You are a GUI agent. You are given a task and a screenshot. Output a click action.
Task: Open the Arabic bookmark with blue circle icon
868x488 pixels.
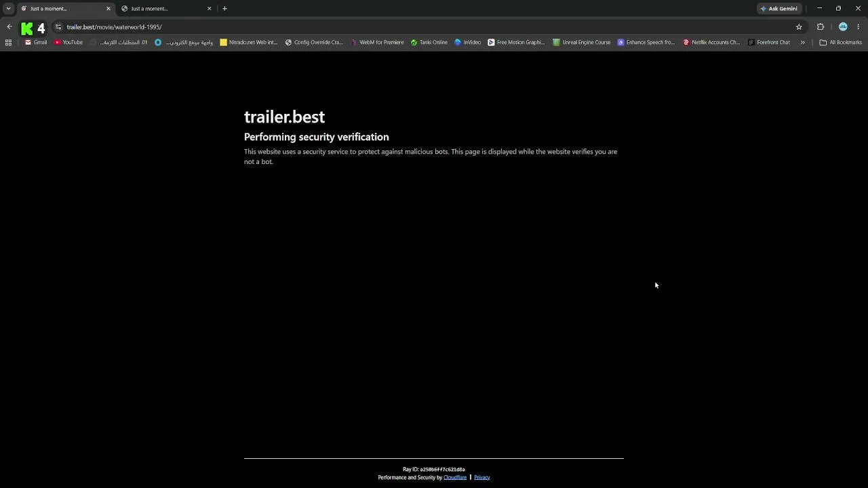click(184, 42)
